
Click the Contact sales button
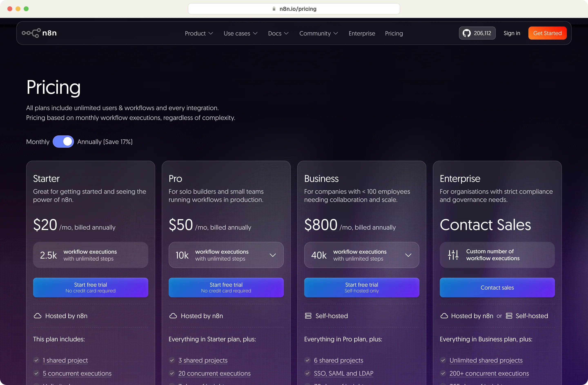pos(497,288)
